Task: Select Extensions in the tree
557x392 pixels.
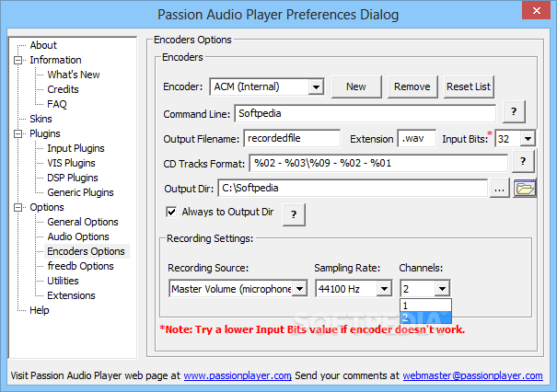Action: pyautogui.click(x=71, y=295)
